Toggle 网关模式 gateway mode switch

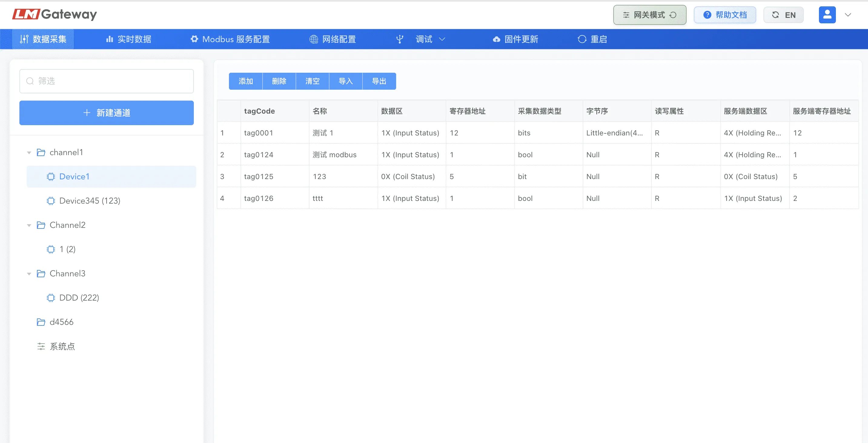click(x=649, y=15)
